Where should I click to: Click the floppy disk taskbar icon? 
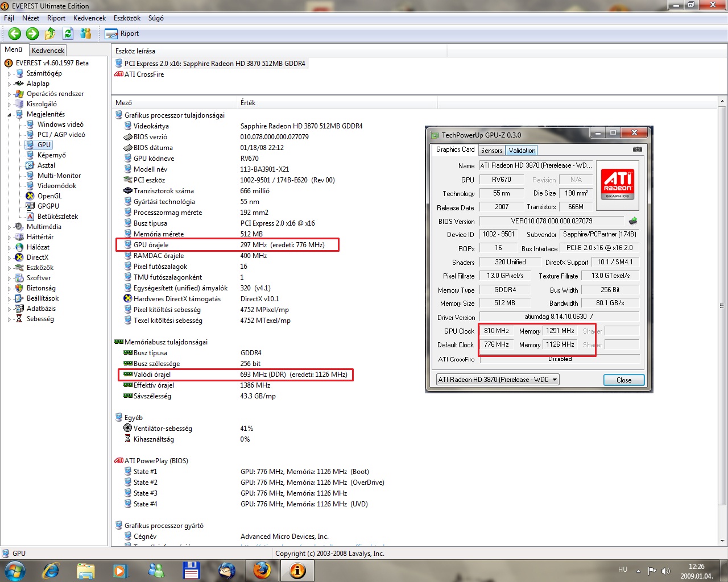(x=191, y=570)
